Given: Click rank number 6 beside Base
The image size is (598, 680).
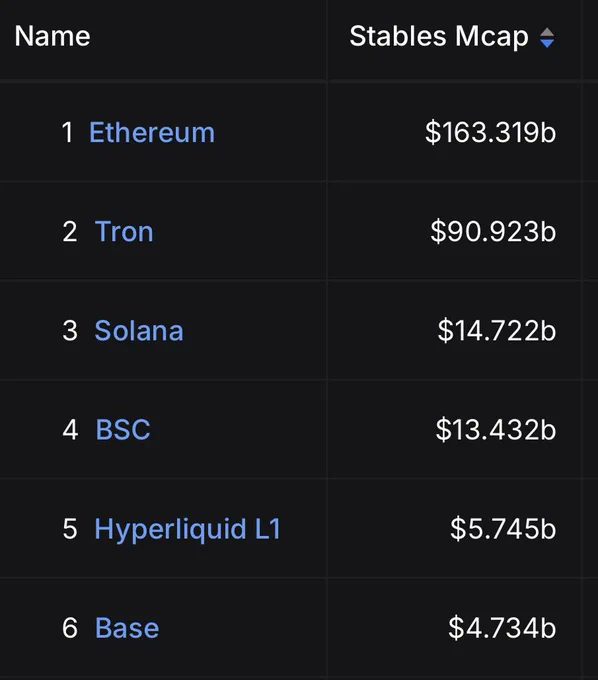Looking at the screenshot, I should (x=70, y=628).
